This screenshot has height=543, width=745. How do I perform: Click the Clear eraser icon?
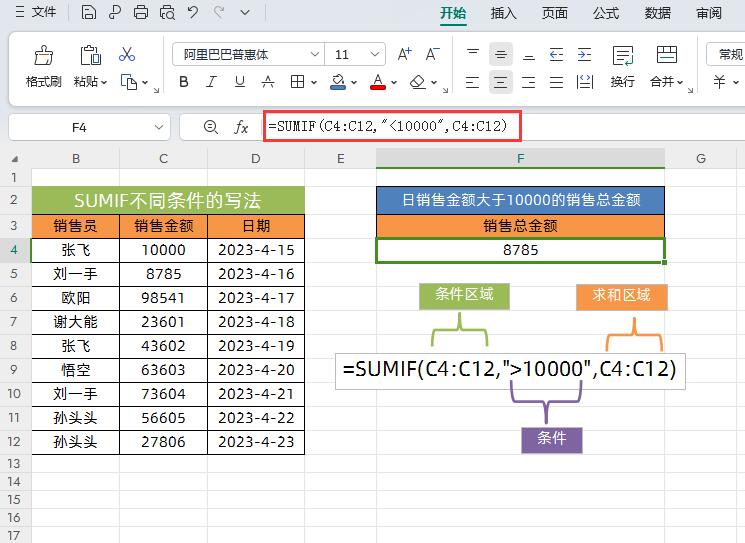click(418, 82)
